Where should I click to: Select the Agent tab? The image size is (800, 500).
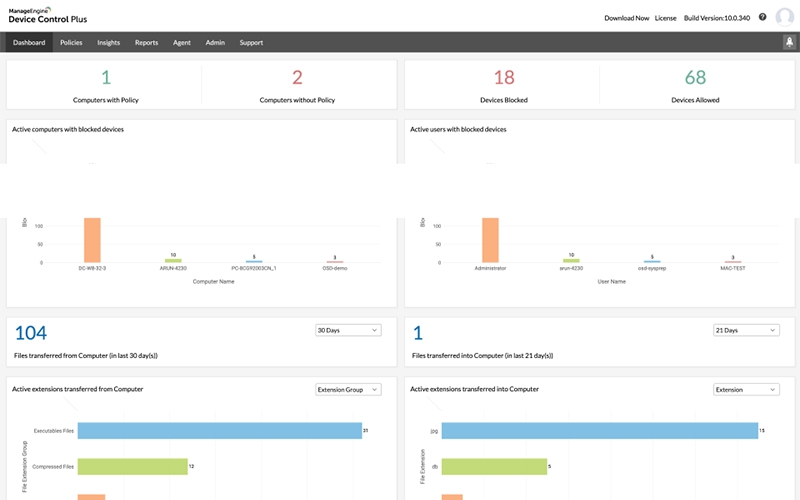[181, 43]
